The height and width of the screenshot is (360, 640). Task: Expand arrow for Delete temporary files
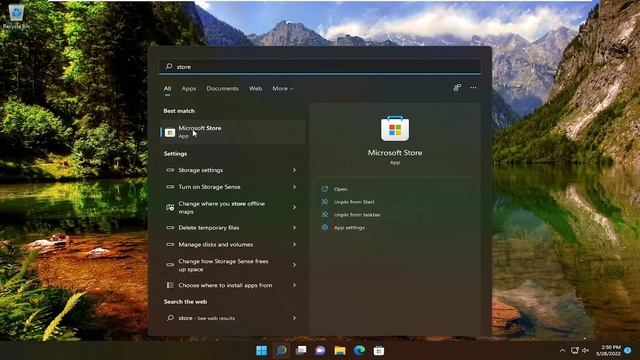click(294, 228)
